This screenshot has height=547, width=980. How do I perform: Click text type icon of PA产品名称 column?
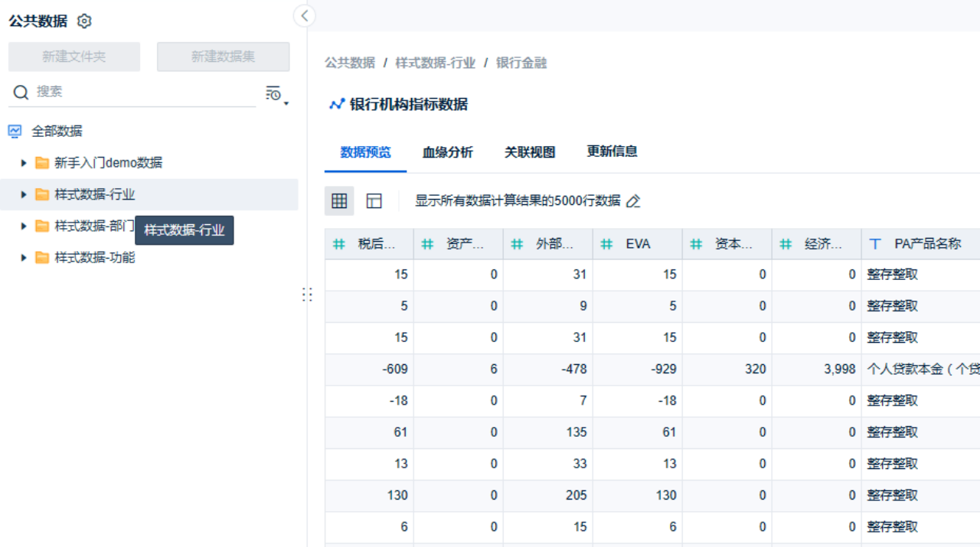coord(876,244)
